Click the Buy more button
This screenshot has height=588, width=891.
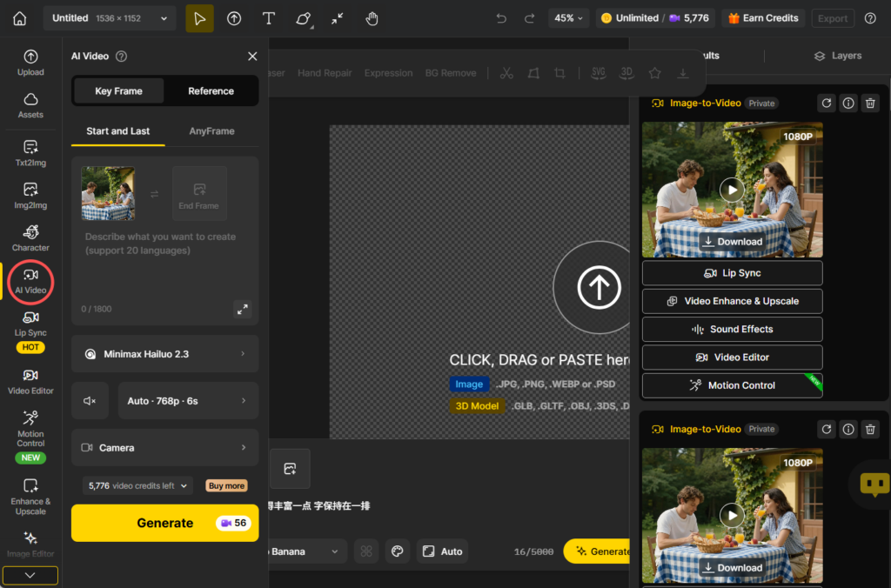point(226,486)
